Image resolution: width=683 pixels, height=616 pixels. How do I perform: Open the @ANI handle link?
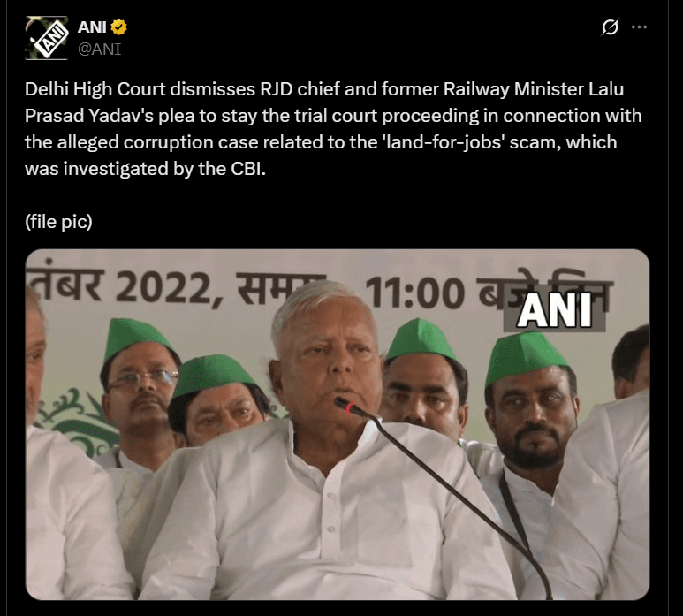(x=99, y=49)
